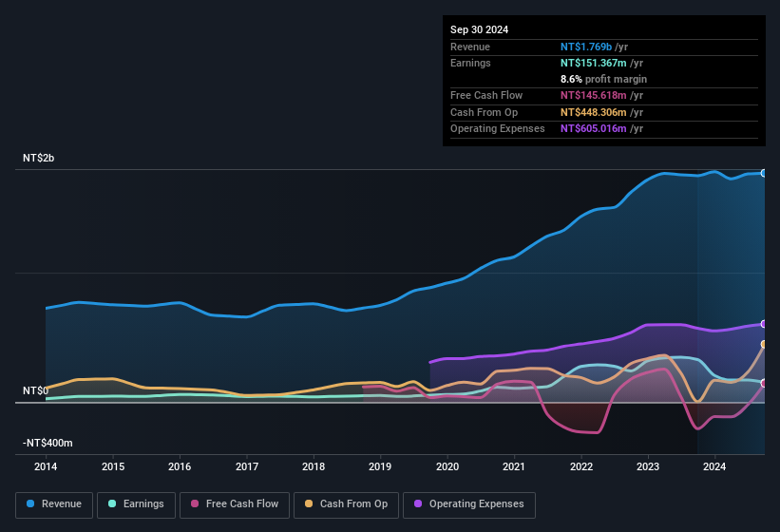
Task: Click the Free Cash Flow label in tooltip
Action: click(x=486, y=95)
